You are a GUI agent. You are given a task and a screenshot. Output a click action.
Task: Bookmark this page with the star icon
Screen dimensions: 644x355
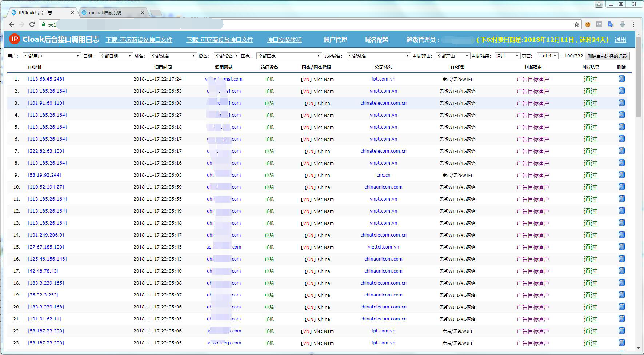(x=577, y=24)
